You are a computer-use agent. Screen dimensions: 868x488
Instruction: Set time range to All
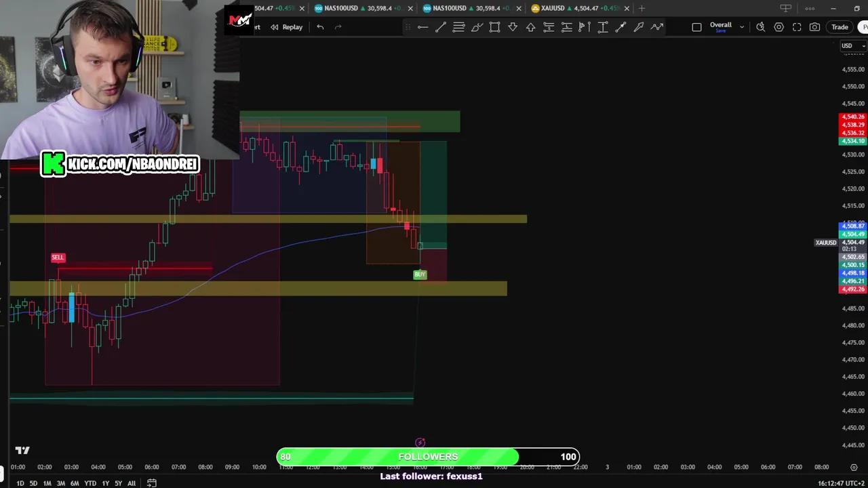132,483
